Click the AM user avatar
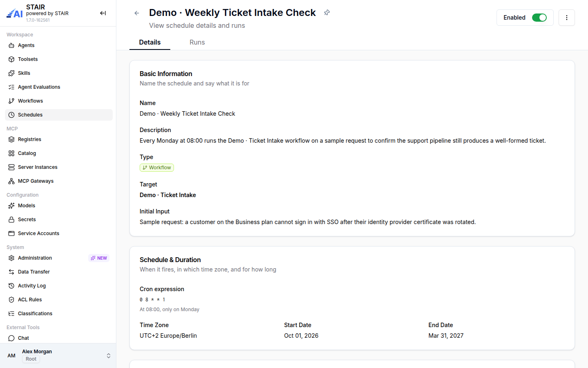 coord(11,356)
